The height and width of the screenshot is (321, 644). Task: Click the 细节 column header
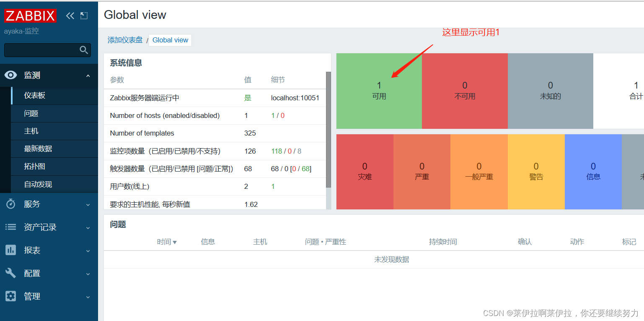(278, 80)
